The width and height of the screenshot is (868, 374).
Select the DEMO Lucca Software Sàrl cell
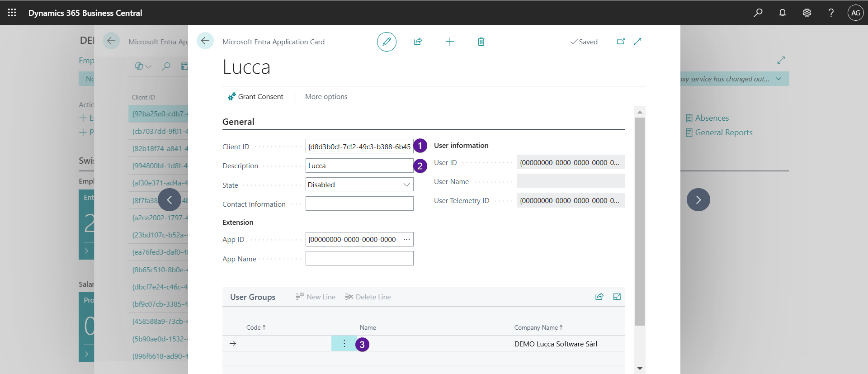click(x=556, y=344)
